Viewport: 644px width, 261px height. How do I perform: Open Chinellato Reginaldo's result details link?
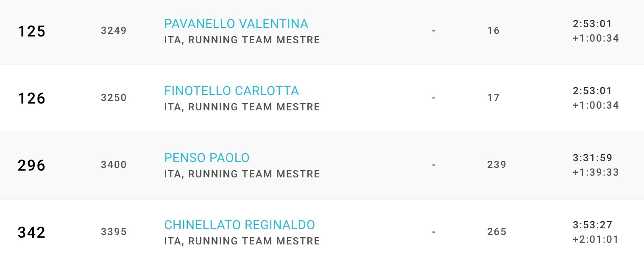click(x=239, y=225)
